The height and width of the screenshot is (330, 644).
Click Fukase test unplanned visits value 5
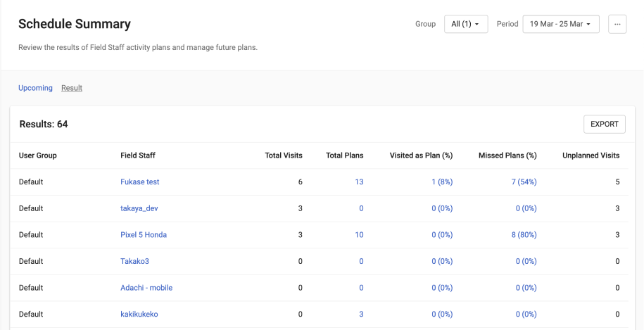click(x=617, y=182)
